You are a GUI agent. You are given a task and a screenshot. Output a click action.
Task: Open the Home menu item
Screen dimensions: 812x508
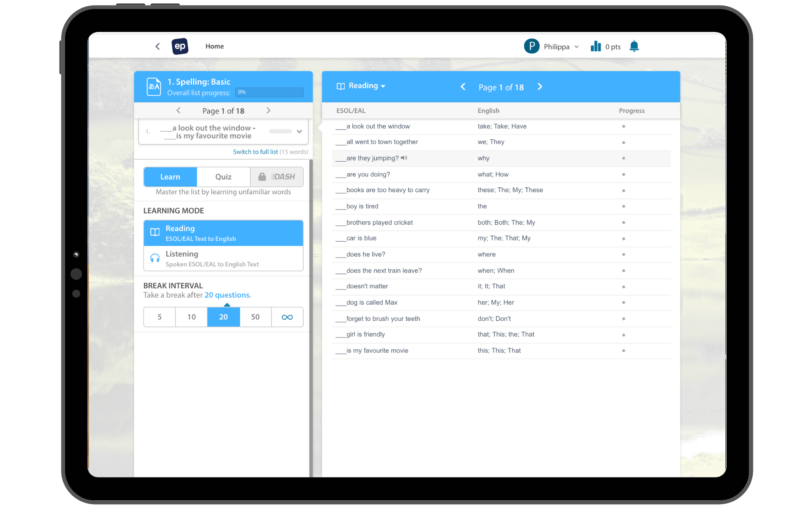(x=214, y=47)
